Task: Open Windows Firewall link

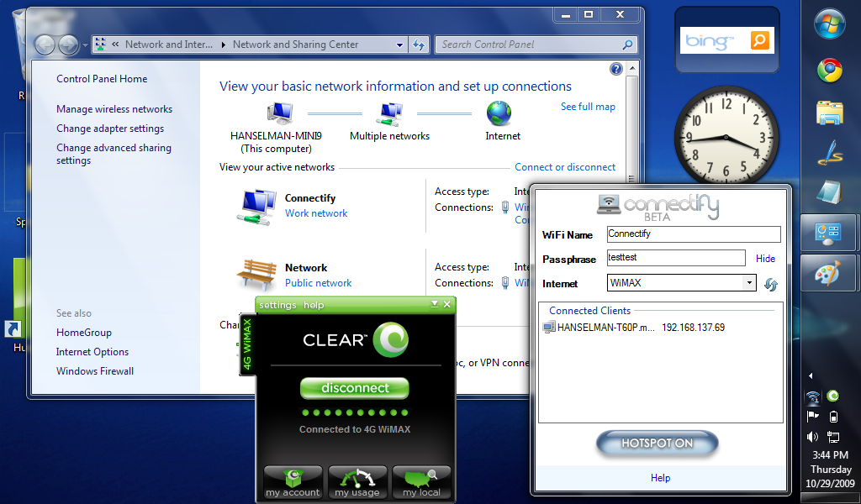Action: (x=95, y=370)
